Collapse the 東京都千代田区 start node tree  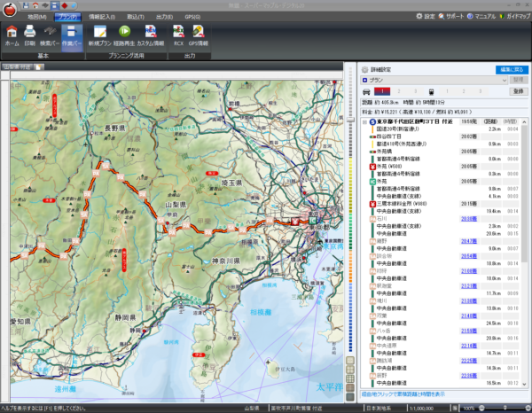(364, 121)
